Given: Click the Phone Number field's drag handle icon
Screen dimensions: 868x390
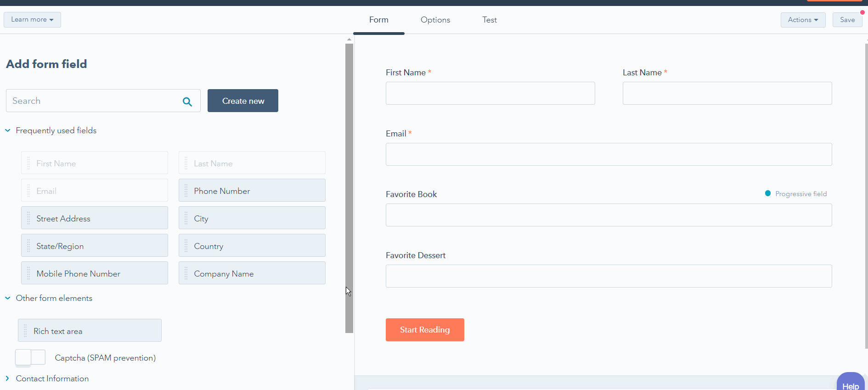Looking at the screenshot, I should tap(186, 191).
